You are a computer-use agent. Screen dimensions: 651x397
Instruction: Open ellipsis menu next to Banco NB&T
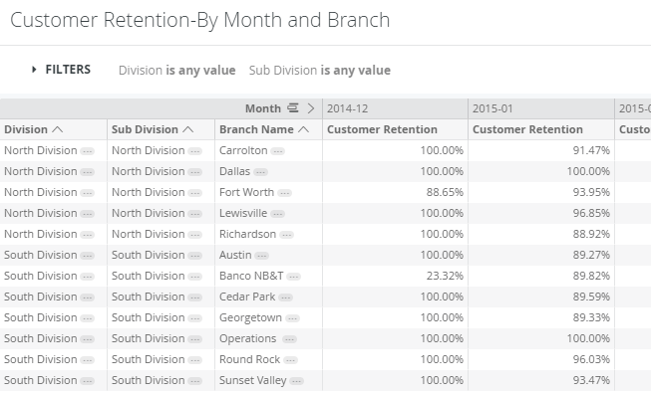(x=294, y=277)
